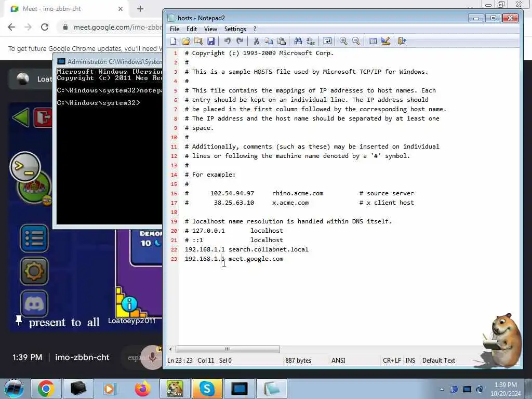This screenshot has width=532, height=399.
Task: Click the Cut scissors icon
Action: coord(256,41)
